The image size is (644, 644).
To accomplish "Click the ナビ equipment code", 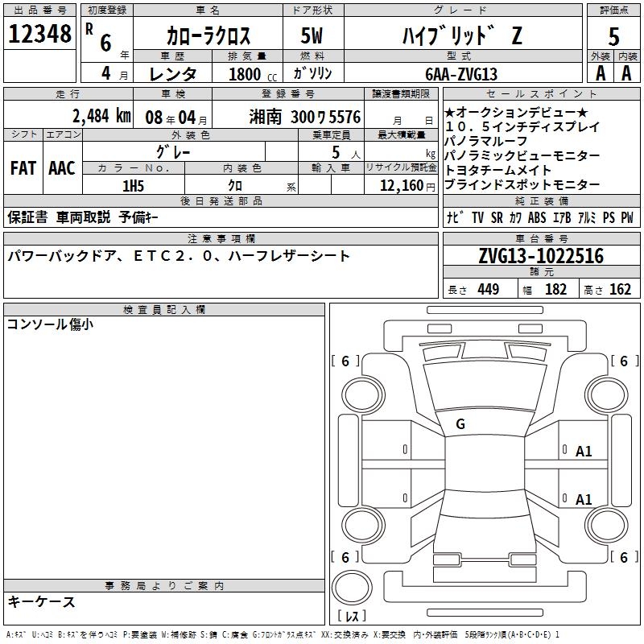I will (456, 217).
